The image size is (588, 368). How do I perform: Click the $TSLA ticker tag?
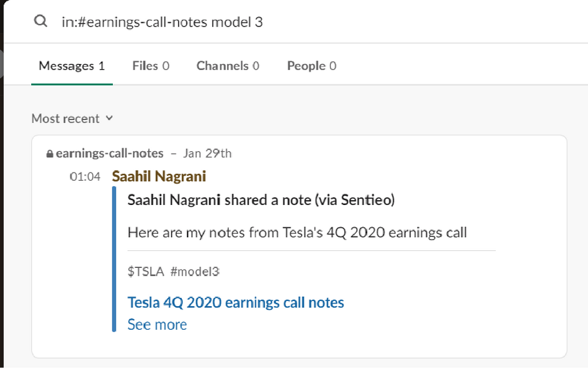(145, 271)
